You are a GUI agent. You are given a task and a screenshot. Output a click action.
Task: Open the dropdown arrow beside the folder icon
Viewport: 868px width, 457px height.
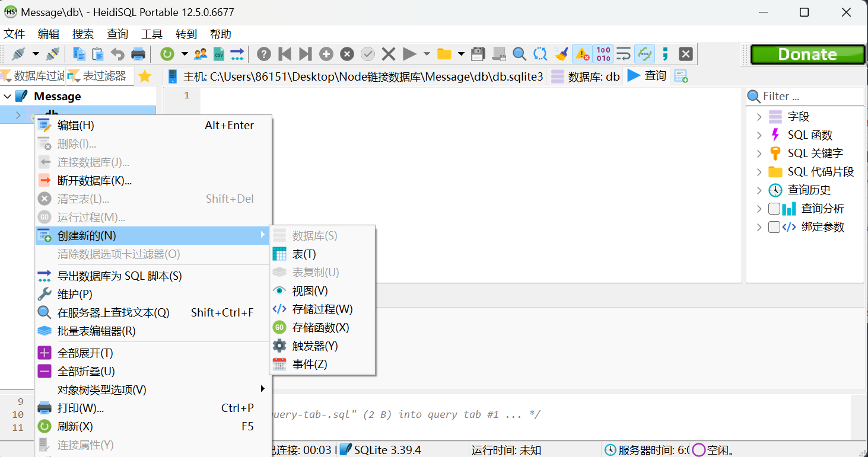461,54
